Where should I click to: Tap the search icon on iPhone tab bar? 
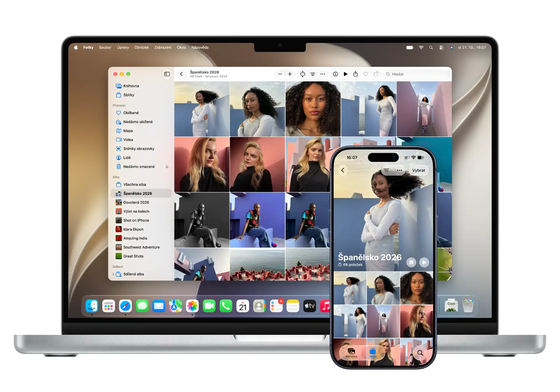(x=420, y=353)
